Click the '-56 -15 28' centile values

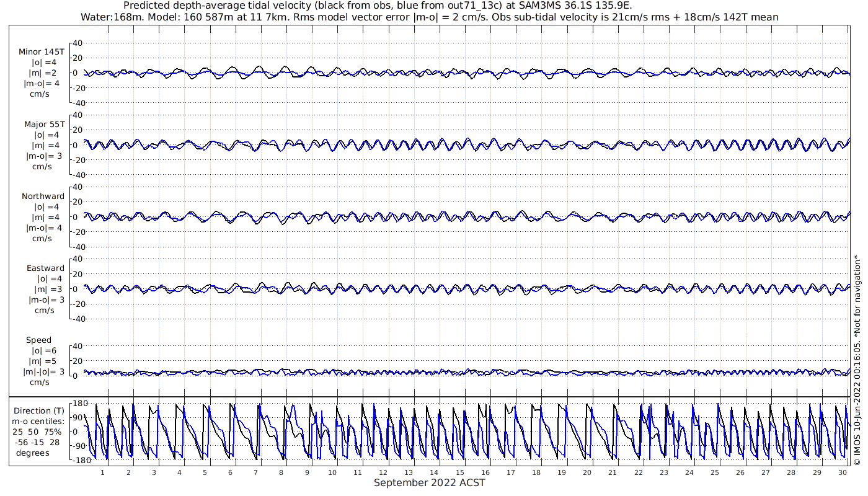tap(38, 442)
